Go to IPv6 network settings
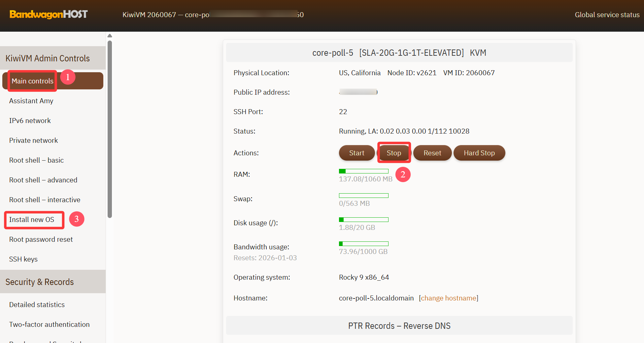Image resolution: width=644 pixels, height=343 pixels. (x=30, y=121)
